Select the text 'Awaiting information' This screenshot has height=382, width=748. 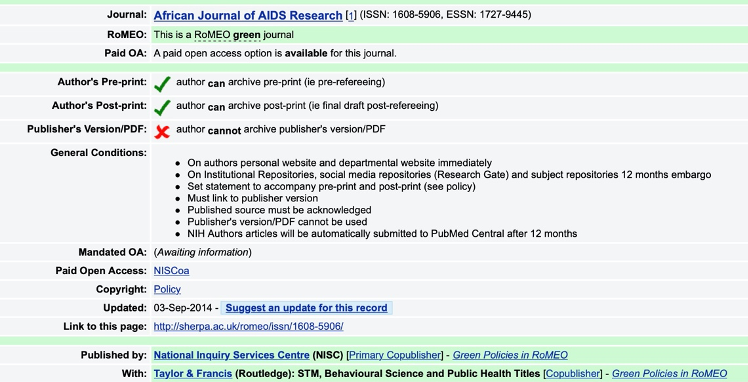point(203,252)
